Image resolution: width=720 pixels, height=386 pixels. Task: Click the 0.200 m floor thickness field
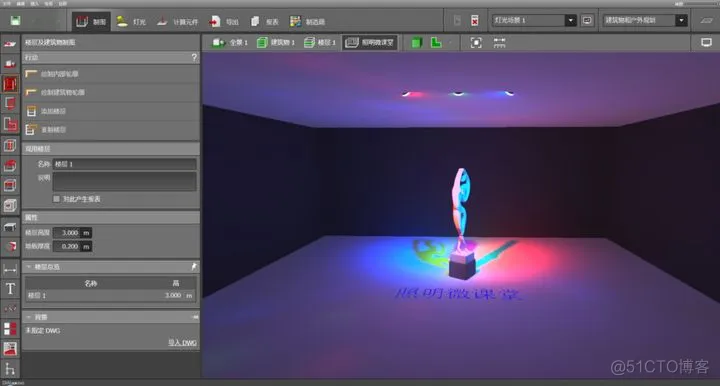point(72,246)
